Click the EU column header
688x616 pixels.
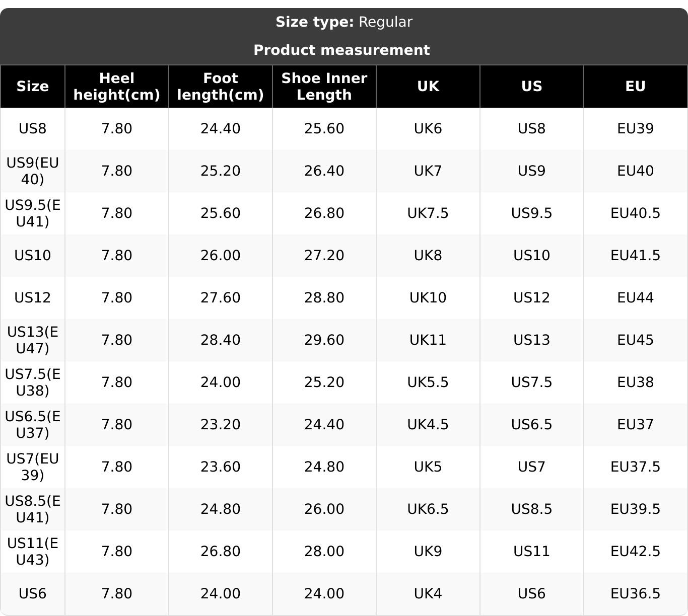636,86
